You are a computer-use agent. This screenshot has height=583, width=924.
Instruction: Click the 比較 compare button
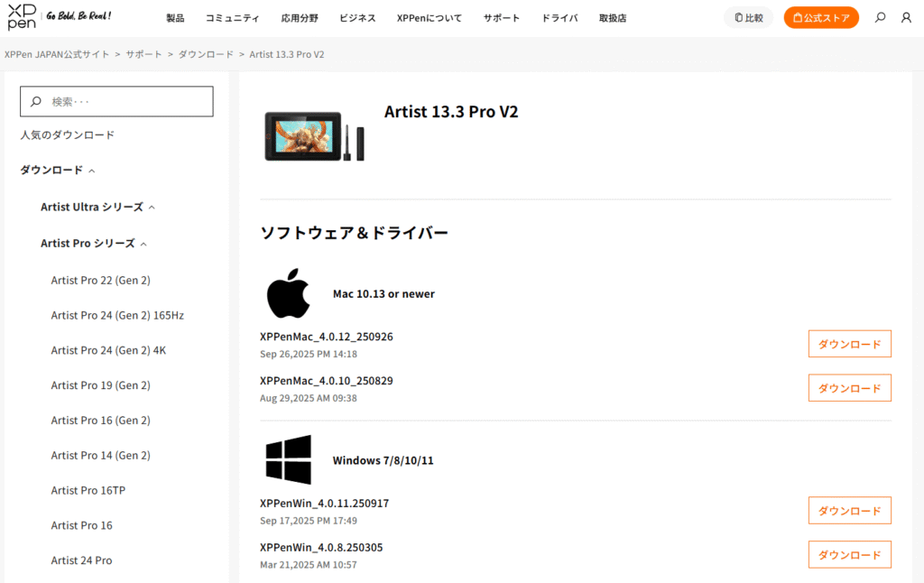[x=748, y=17]
